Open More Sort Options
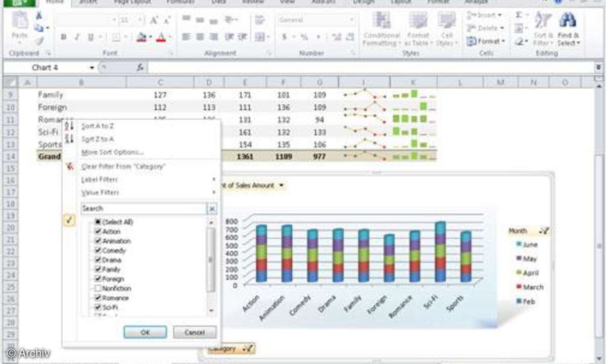606x364 pixels. [x=113, y=152]
